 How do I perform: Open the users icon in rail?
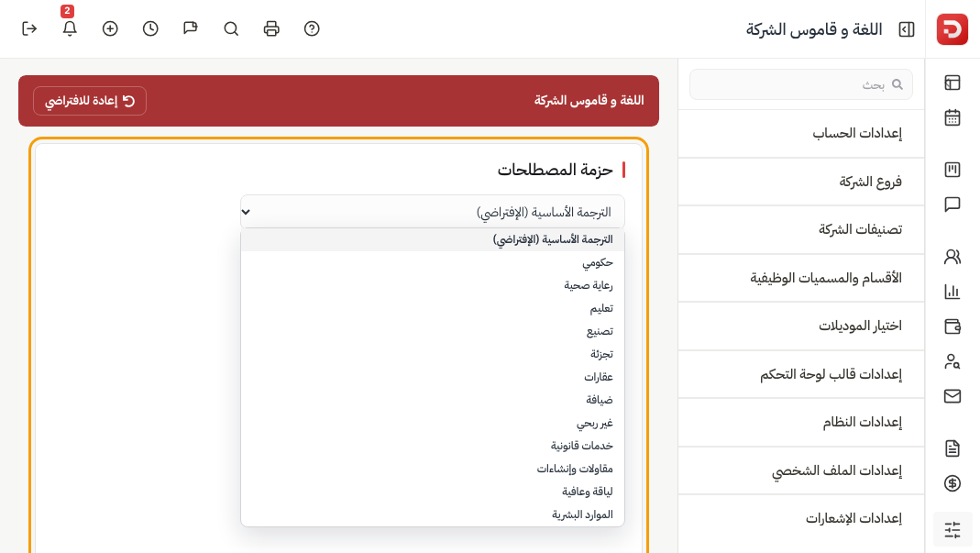952,257
